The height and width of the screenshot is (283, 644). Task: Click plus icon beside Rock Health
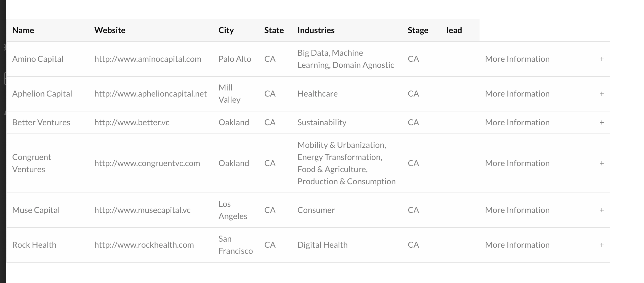(x=602, y=245)
